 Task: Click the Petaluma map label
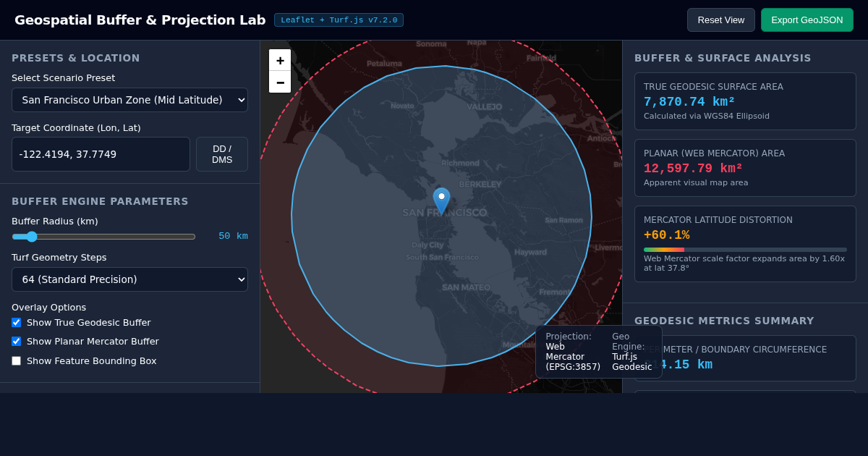384,64
